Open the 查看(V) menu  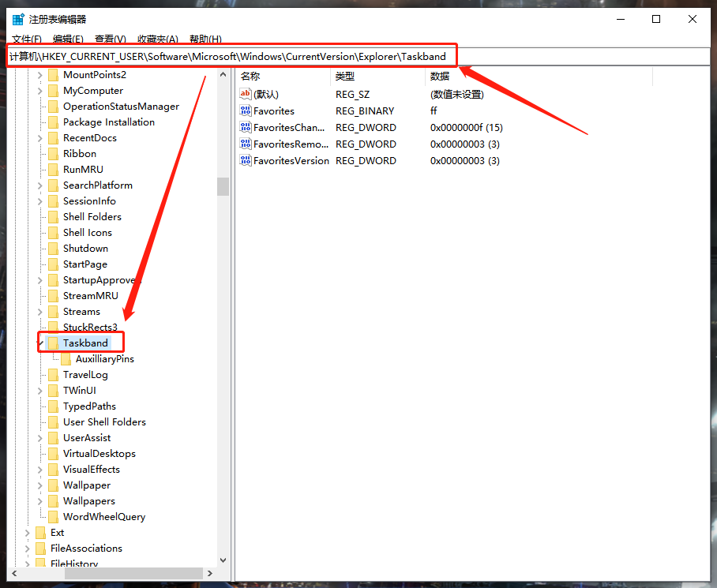coord(111,39)
